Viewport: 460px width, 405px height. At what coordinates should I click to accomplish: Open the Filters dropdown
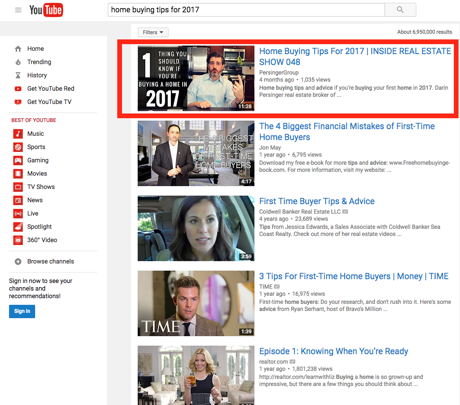pos(153,32)
